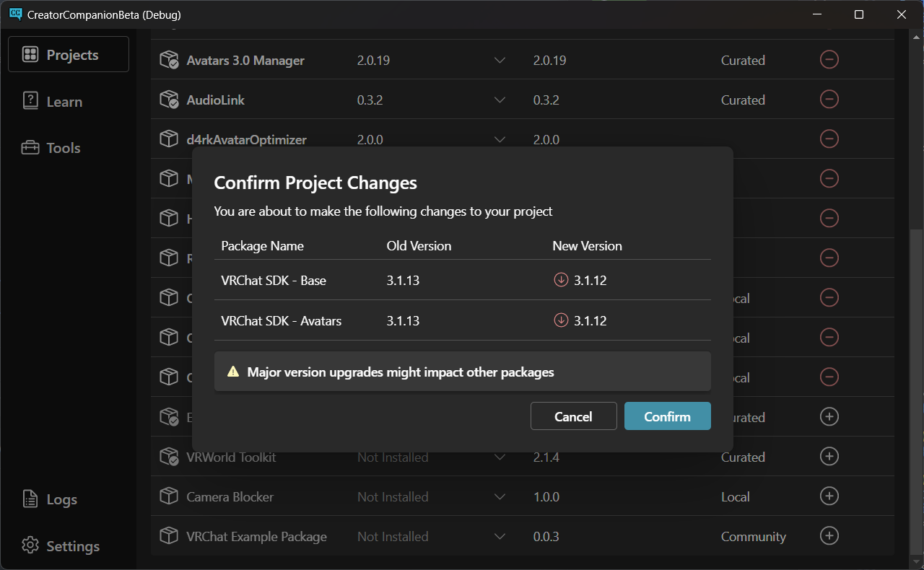
Task: Switch to the Projects section
Action: (x=68, y=53)
